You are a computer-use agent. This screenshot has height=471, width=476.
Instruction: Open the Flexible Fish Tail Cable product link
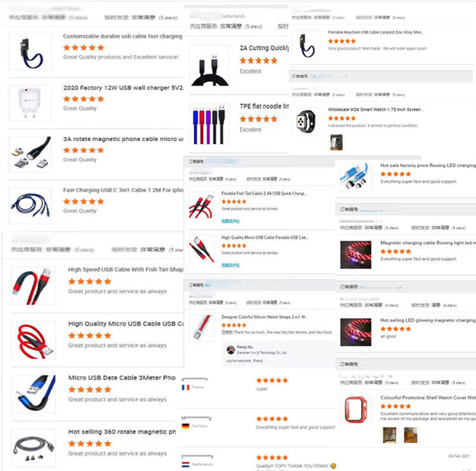pos(264,194)
